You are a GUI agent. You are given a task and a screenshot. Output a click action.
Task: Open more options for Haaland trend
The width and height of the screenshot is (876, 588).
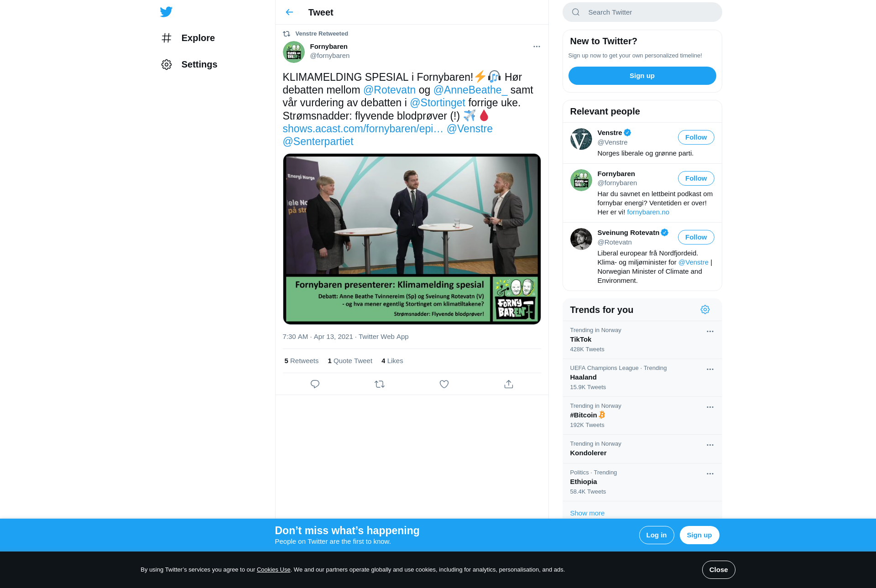click(x=710, y=369)
